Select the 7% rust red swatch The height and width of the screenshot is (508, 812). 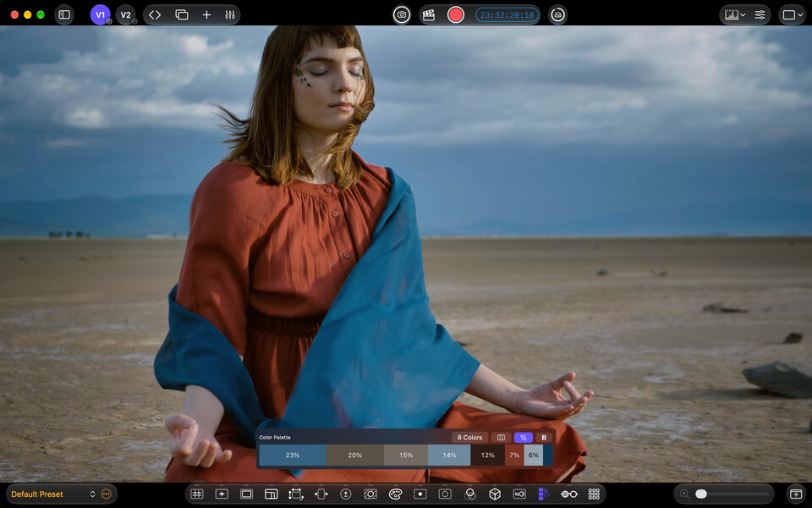coord(514,456)
